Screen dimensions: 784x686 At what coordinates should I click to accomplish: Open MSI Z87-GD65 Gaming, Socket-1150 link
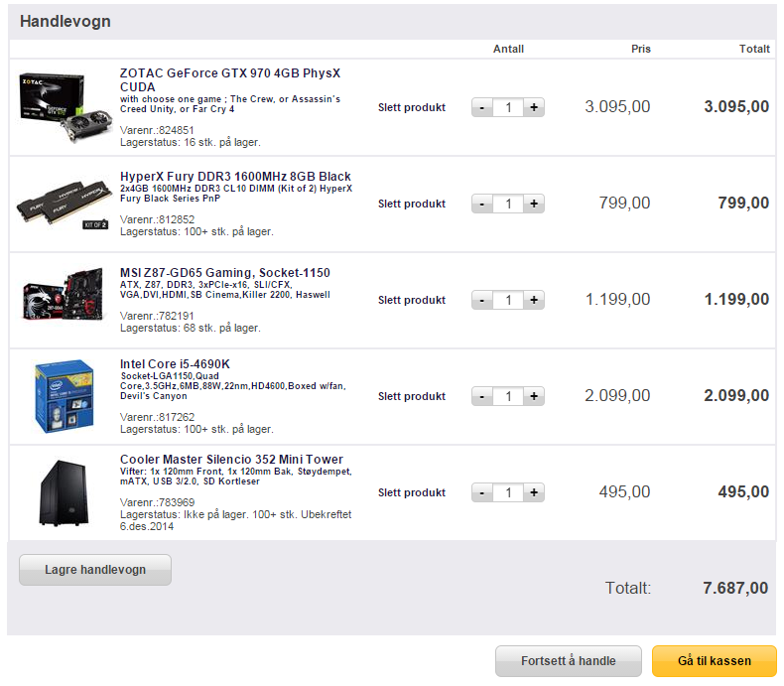click(225, 273)
